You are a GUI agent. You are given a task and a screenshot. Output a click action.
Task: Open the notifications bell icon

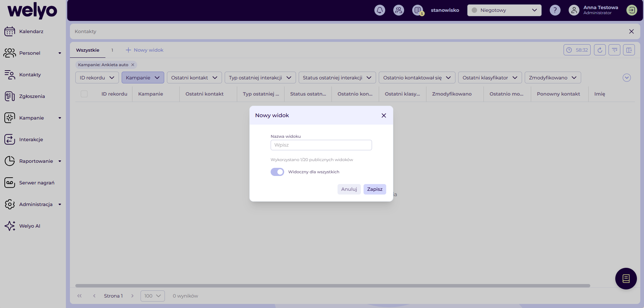coord(380,10)
